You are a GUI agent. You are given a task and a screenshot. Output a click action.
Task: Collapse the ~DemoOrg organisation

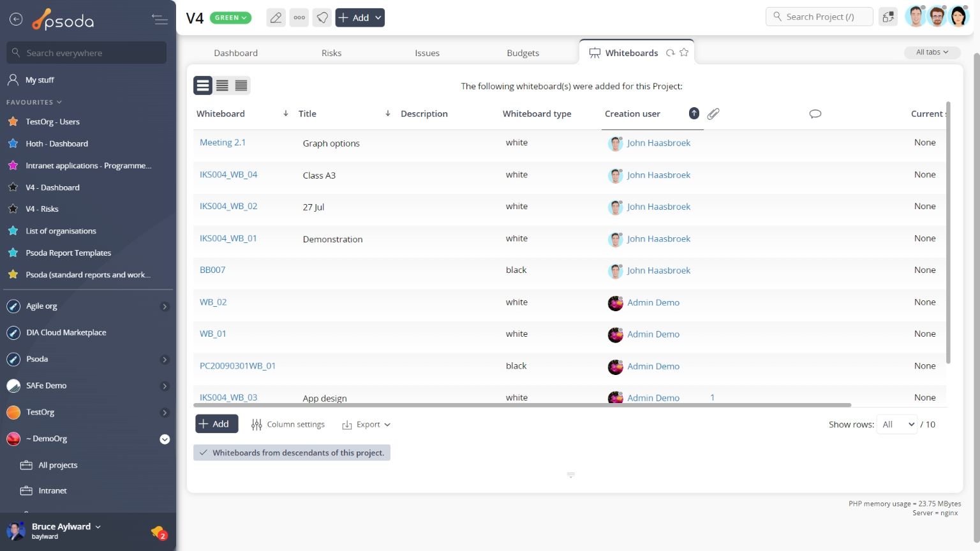pyautogui.click(x=165, y=439)
